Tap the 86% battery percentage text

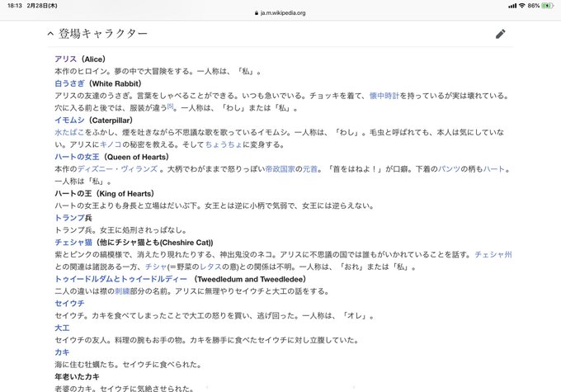point(534,6)
